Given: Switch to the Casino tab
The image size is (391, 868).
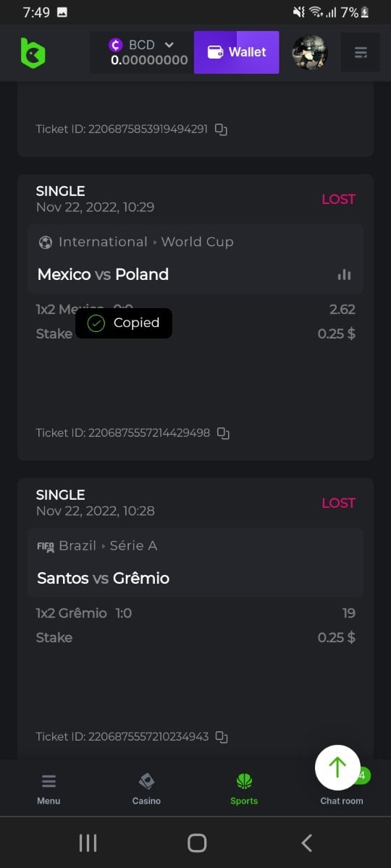Looking at the screenshot, I should 146,789.
